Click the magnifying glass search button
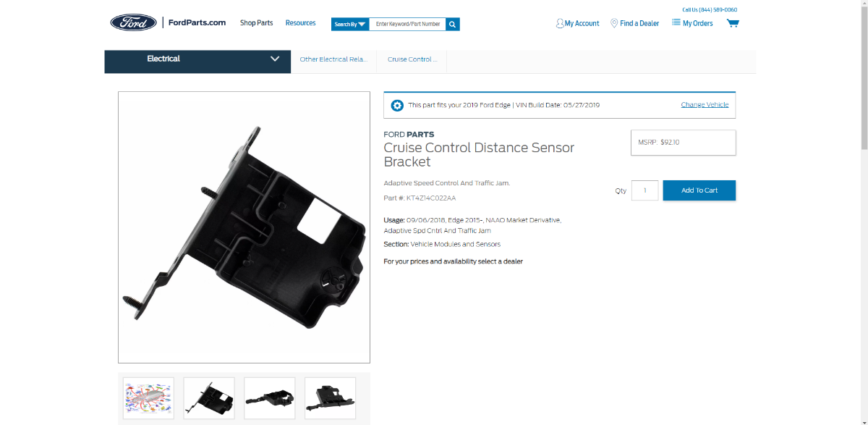This screenshot has width=868, height=425. click(x=453, y=24)
